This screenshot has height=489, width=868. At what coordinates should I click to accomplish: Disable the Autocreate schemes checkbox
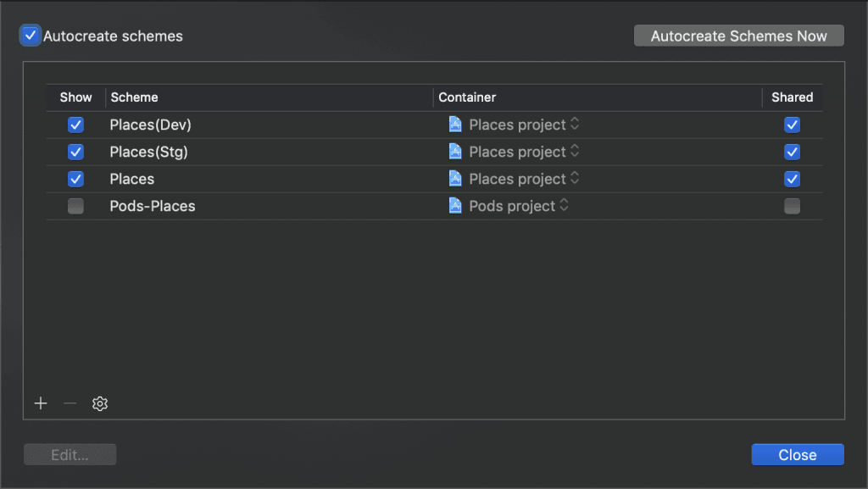[x=31, y=36]
